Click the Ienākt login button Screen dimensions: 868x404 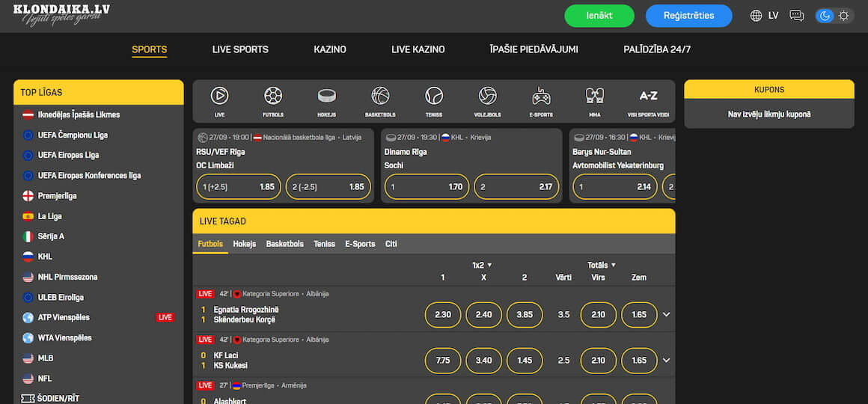[x=599, y=16]
